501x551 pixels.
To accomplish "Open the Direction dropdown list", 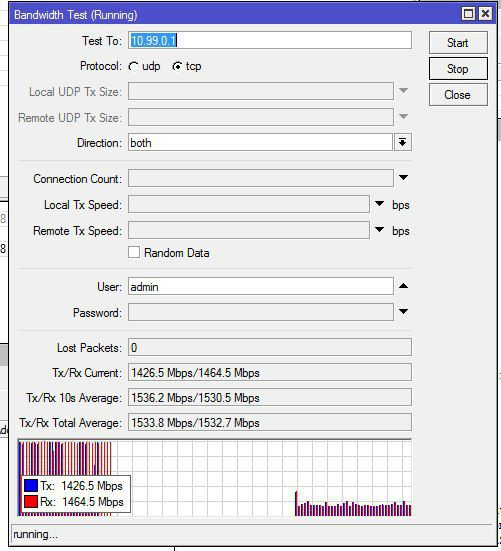I will (x=403, y=142).
